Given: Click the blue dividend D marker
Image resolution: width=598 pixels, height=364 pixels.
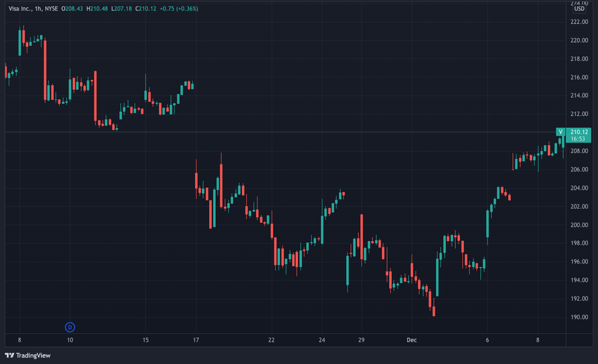Looking at the screenshot, I should click(70, 327).
